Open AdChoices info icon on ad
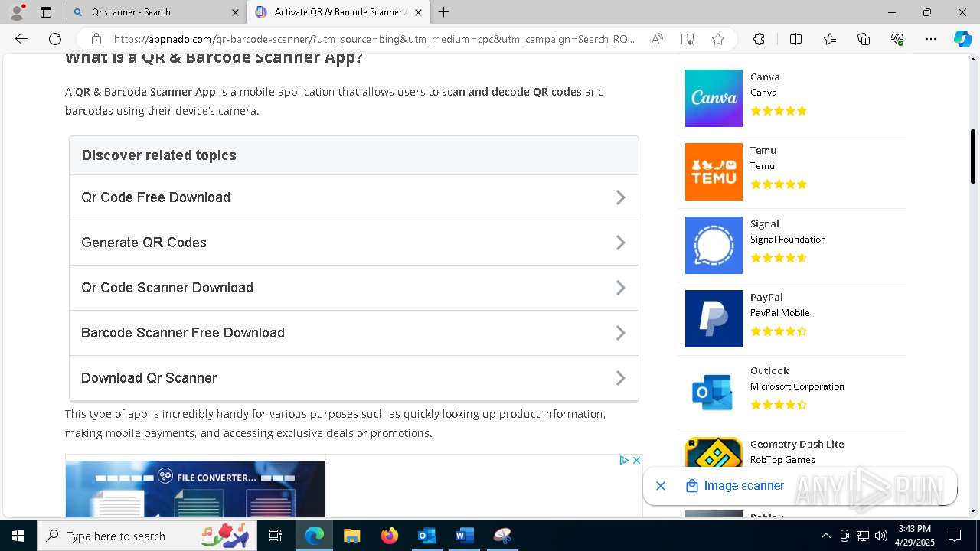Image resolution: width=980 pixels, height=551 pixels. [x=624, y=460]
